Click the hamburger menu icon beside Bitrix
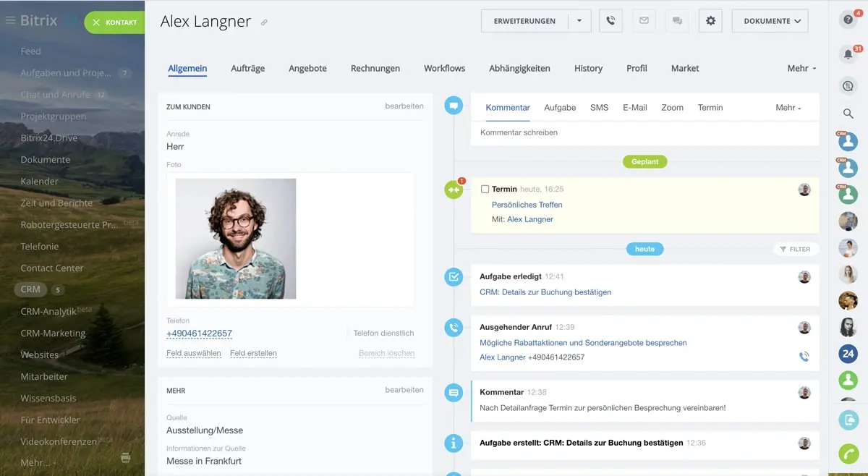Screen dimensions: 868x476 click(x=10, y=20)
